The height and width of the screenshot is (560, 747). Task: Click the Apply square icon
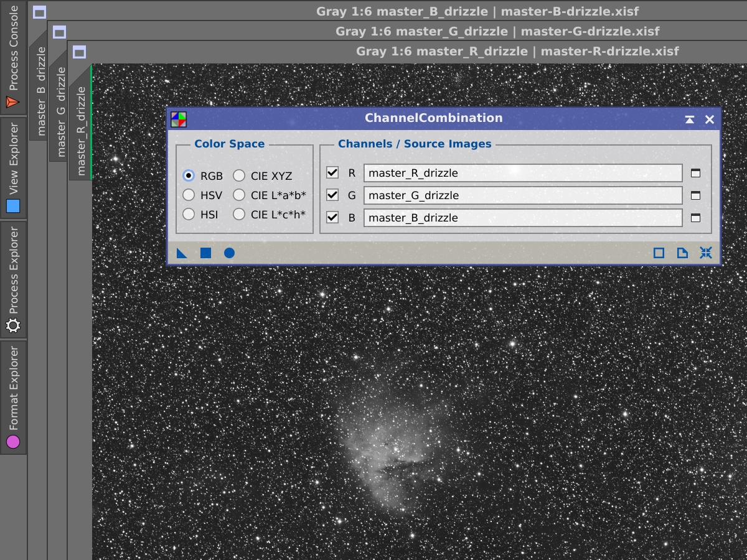pos(205,253)
